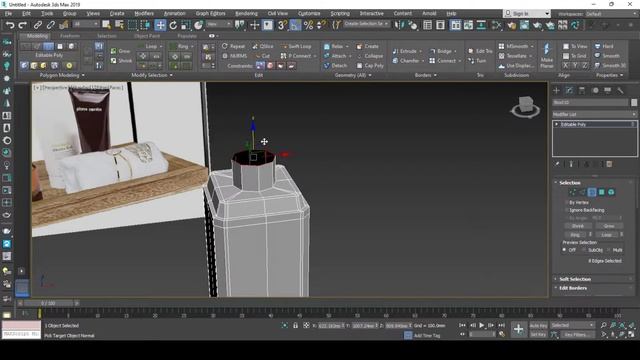This screenshot has width=640, height=360.
Task: Open the Graph Editors menu
Action: click(x=210, y=13)
